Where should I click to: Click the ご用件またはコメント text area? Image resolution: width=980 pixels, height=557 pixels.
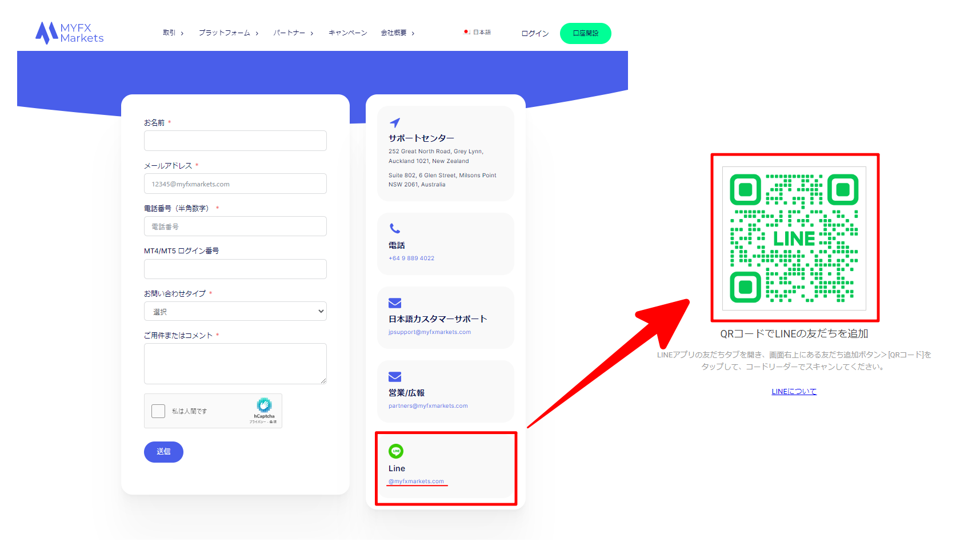(x=235, y=364)
